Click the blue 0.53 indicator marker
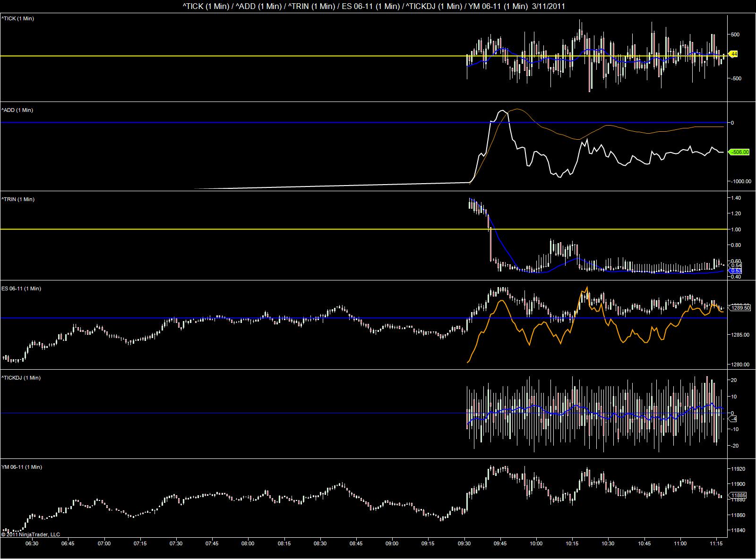Viewport: 756px width, 559px height. click(736, 271)
